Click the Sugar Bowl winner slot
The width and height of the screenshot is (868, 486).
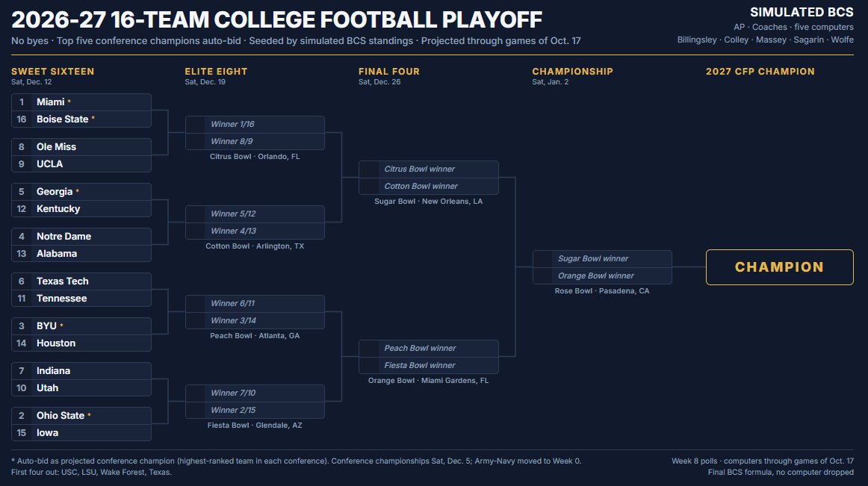(x=602, y=258)
